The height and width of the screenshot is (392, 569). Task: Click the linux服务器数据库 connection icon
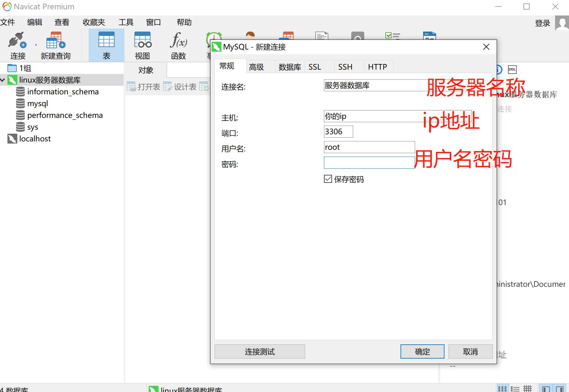(x=12, y=80)
